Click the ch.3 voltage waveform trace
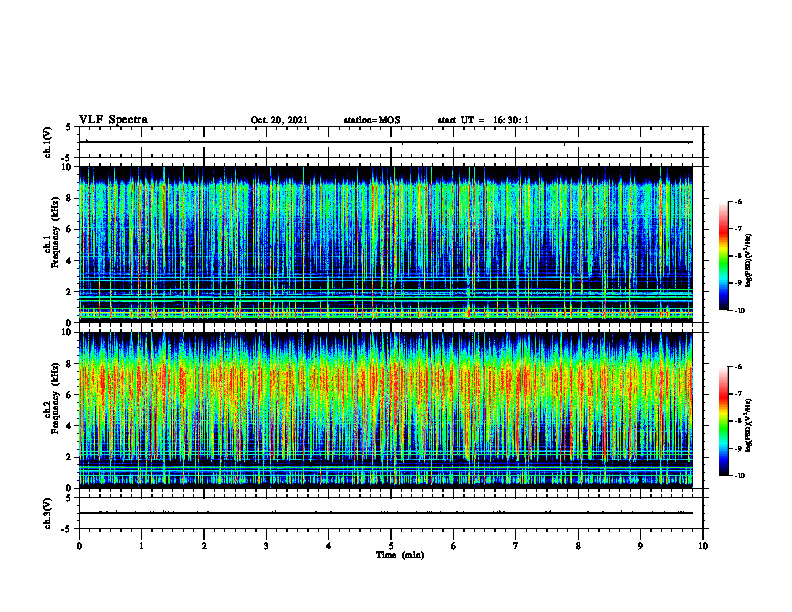The width and height of the screenshot is (792, 612). pos(386,513)
